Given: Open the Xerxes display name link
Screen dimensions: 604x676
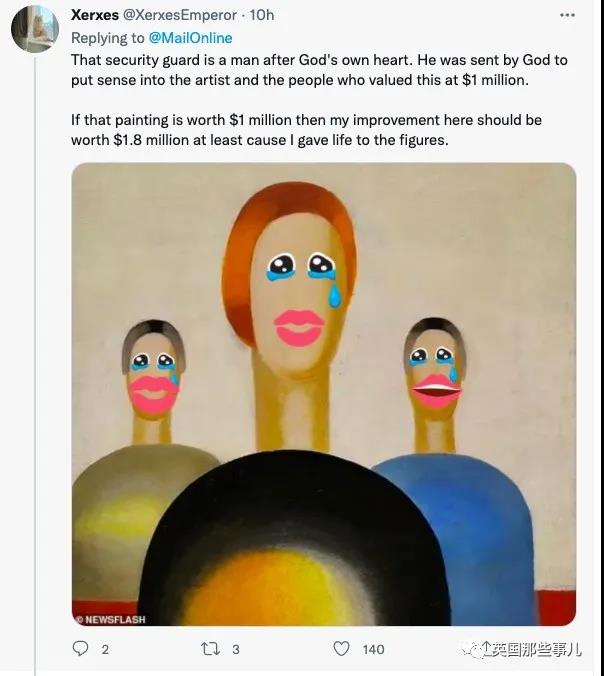Looking at the screenshot, I should tap(96, 15).
